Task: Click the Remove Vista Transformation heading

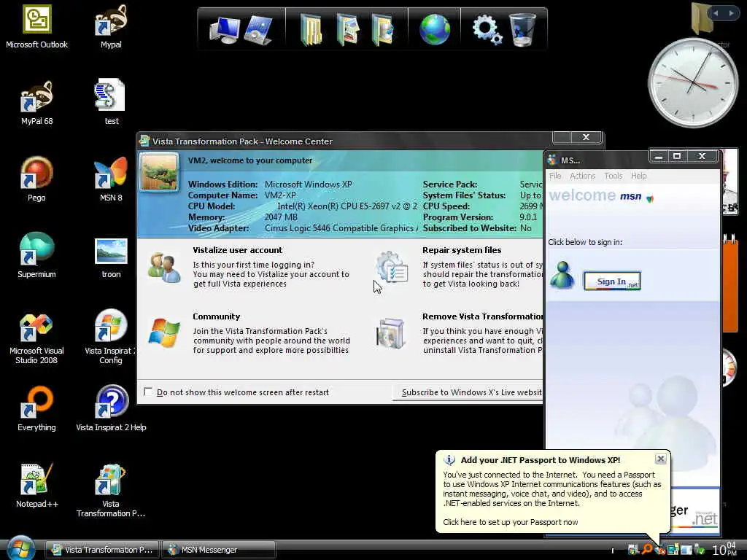Action: (483, 316)
